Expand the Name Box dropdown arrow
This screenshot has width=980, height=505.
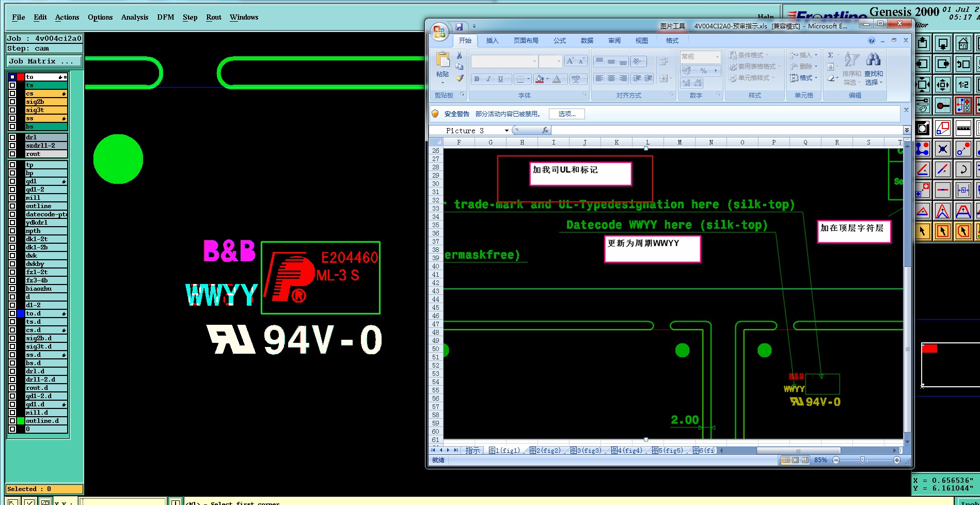pyautogui.click(x=507, y=131)
